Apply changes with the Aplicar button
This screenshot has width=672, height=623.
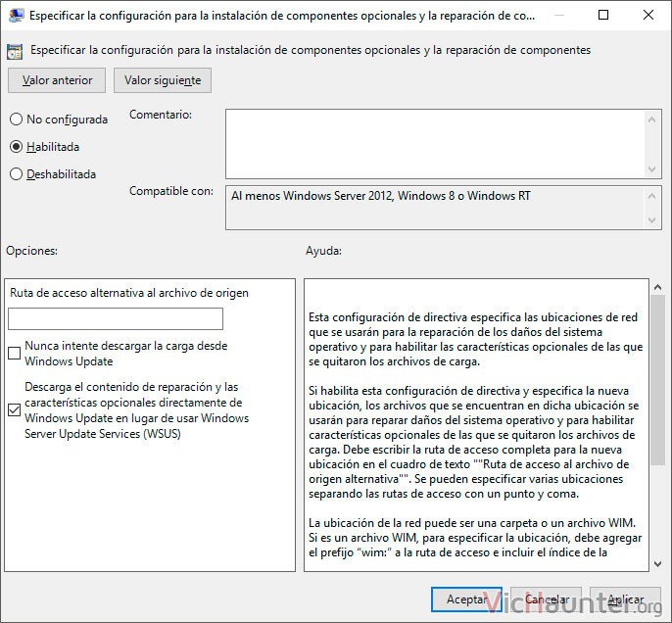(625, 599)
